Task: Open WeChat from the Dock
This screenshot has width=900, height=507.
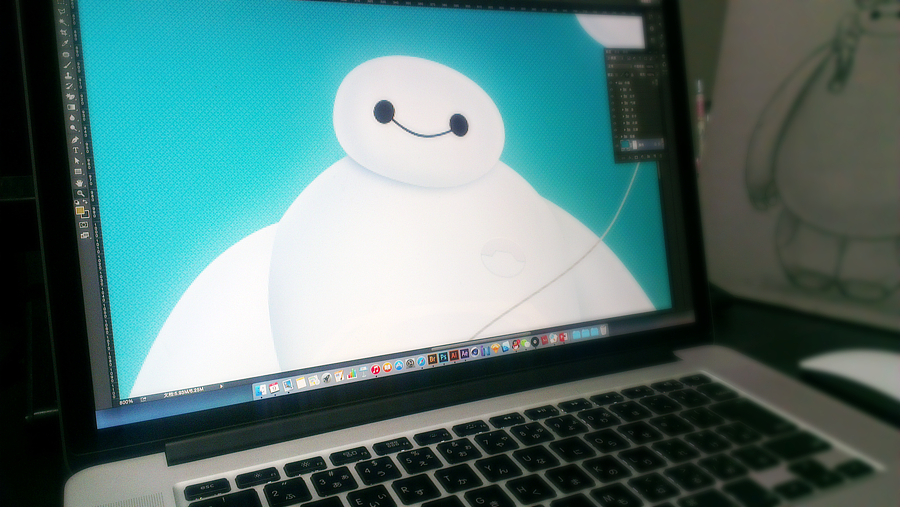Action: click(x=525, y=343)
